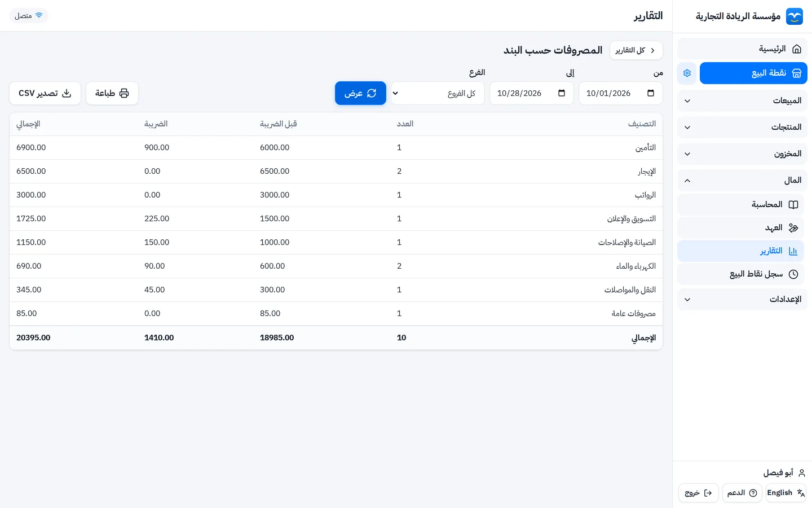The height and width of the screenshot is (508, 812).
Task: Open calendar picker on the from date
Action: click(651, 93)
